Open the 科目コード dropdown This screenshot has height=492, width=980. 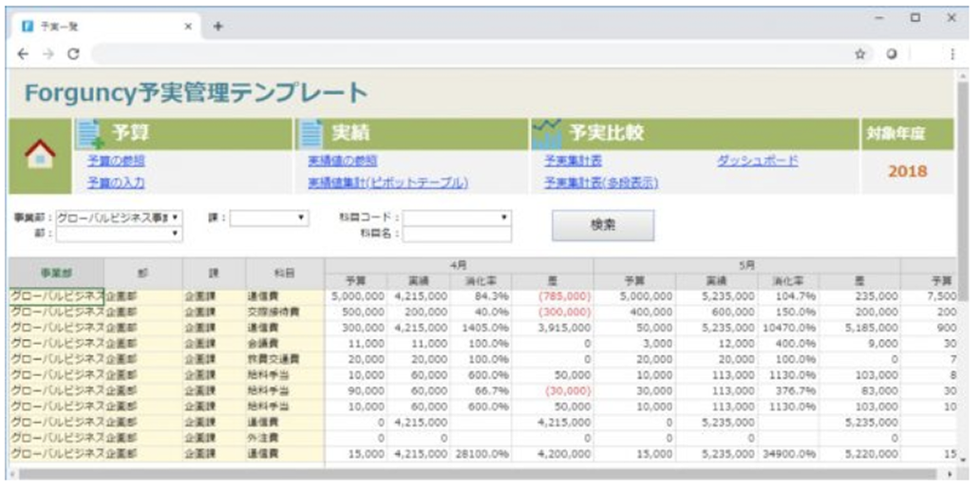pos(457,218)
